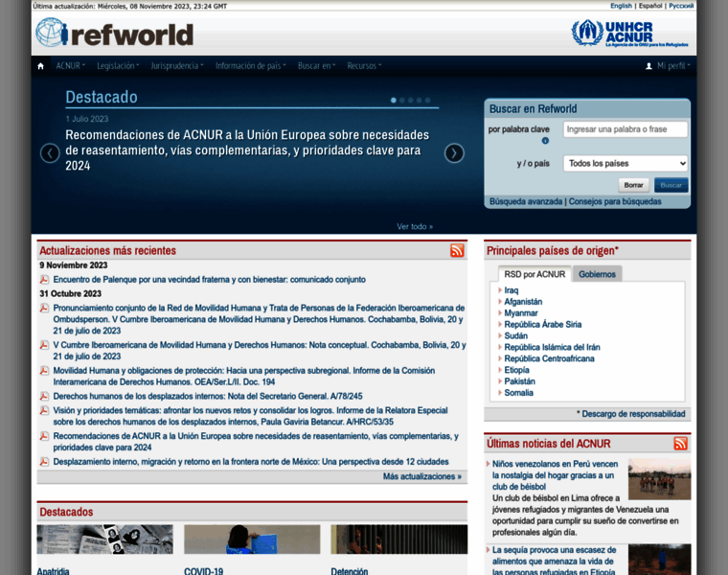Expand the ACNUR menu
728x575 pixels.
pyautogui.click(x=71, y=66)
